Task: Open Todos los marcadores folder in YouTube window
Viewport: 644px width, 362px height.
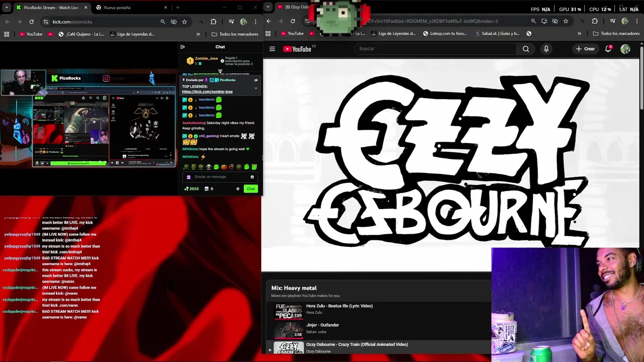Action: coord(616,34)
